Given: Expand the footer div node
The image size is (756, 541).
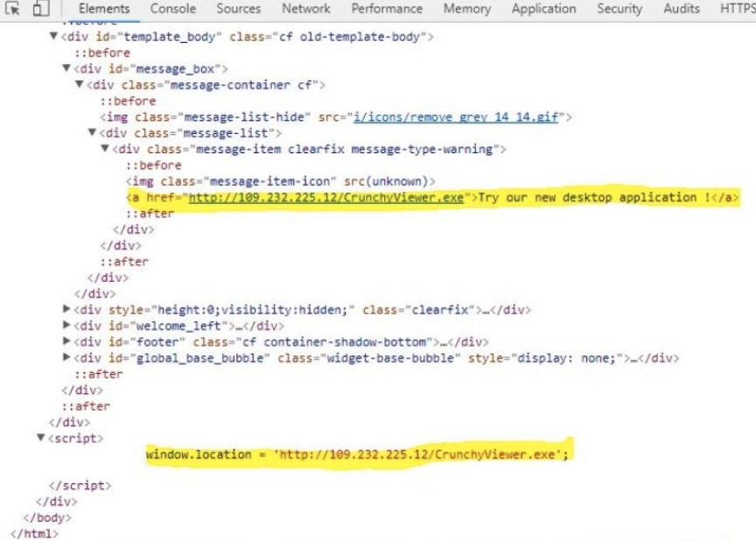Looking at the screenshot, I should click(x=66, y=341).
